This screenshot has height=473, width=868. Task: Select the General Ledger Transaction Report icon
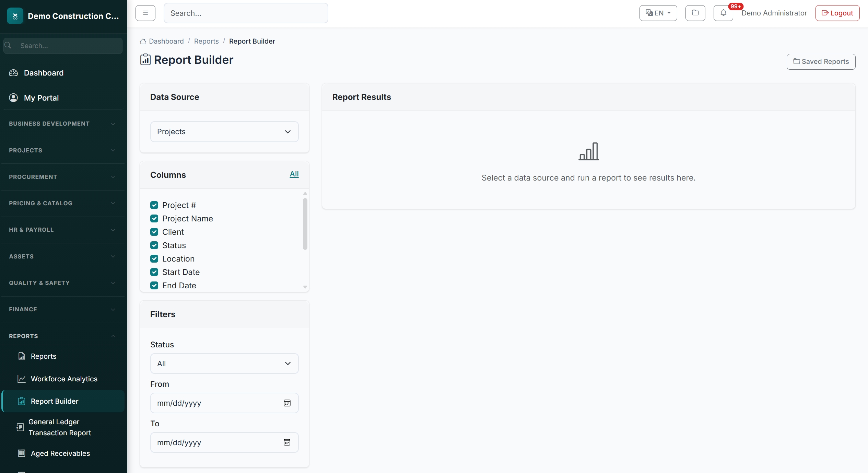pos(20,427)
